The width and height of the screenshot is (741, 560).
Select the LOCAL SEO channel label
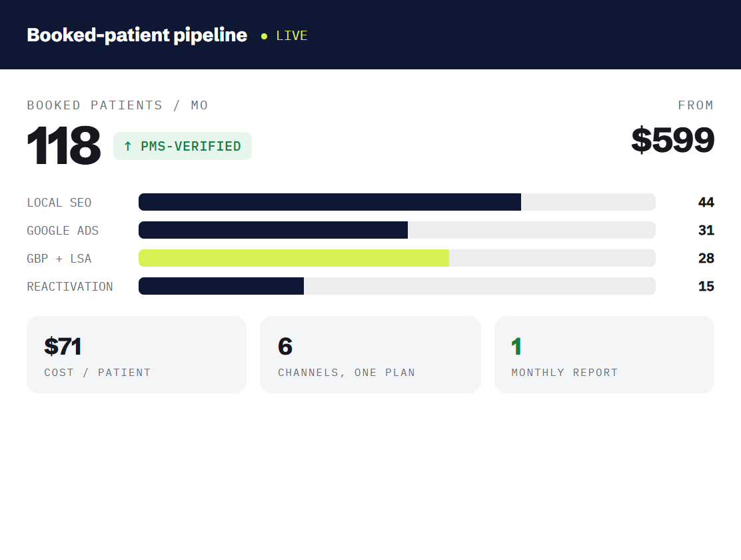59,203
